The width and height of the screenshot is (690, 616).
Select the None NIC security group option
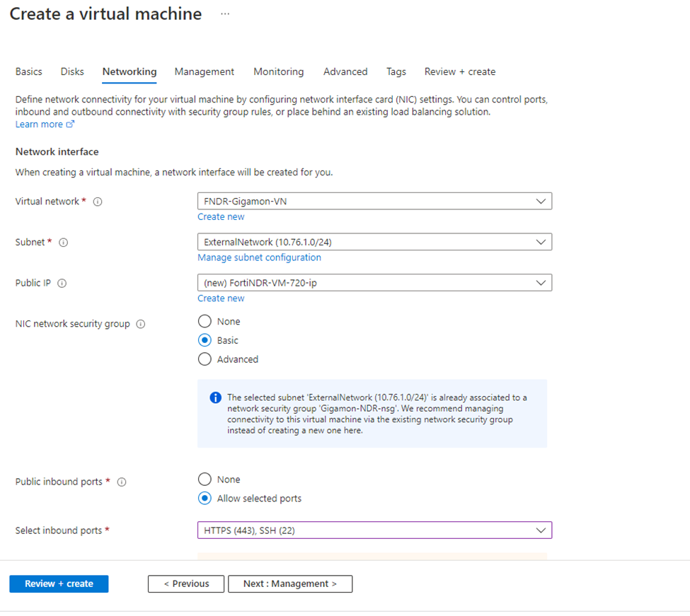click(205, 320)
